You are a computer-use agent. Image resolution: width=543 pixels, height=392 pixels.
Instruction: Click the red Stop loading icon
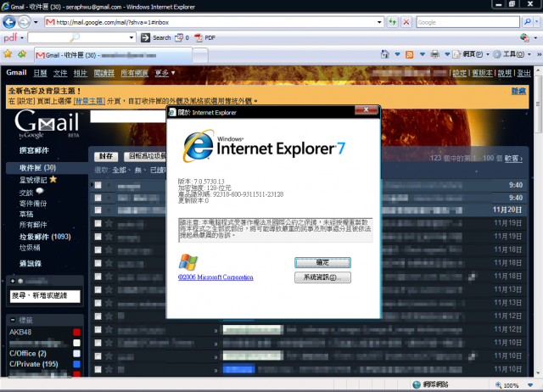(x=406, y=22)
